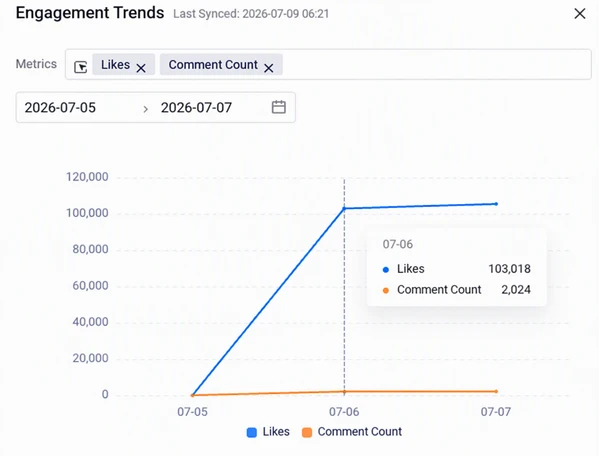
Task: Click the 07-06 x-axis label
Action: (344, 412)
